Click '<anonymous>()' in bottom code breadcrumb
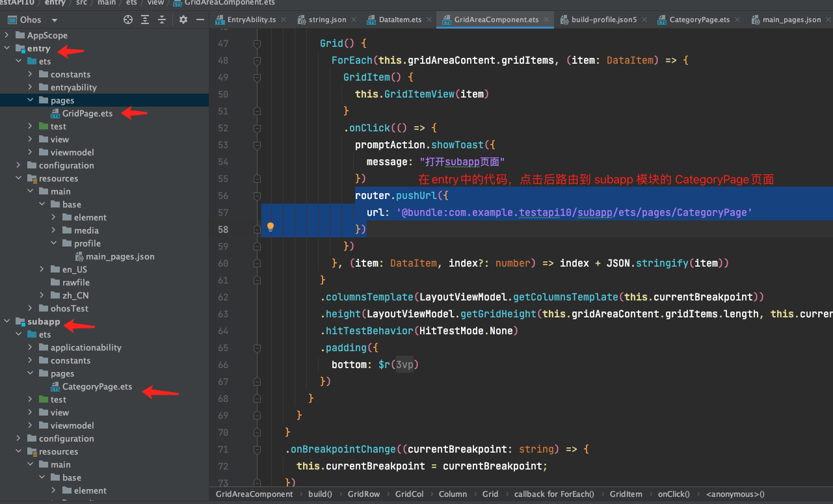The height and width of the screenshot is (504, 833). click(x=735, y=494)
